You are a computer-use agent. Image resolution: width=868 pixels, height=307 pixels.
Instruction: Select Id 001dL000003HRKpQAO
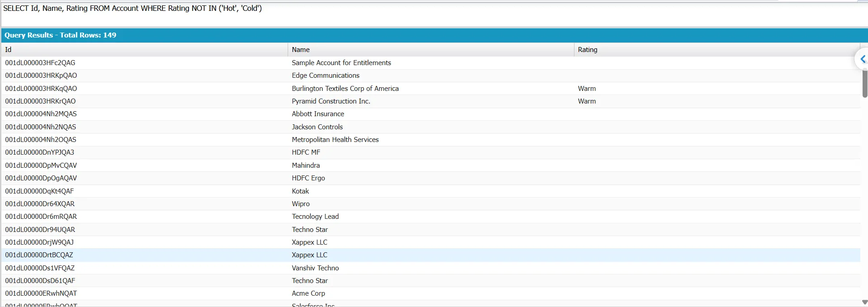[x=41, y=76]
